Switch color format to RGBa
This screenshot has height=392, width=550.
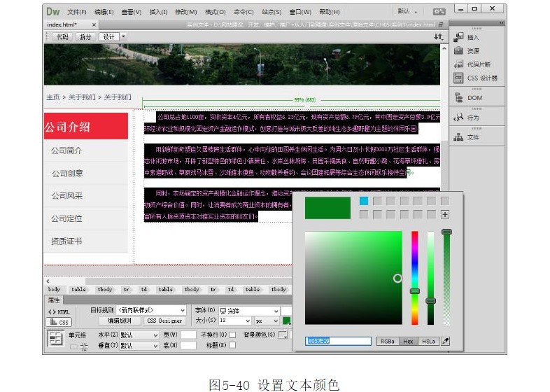(387, 342)
